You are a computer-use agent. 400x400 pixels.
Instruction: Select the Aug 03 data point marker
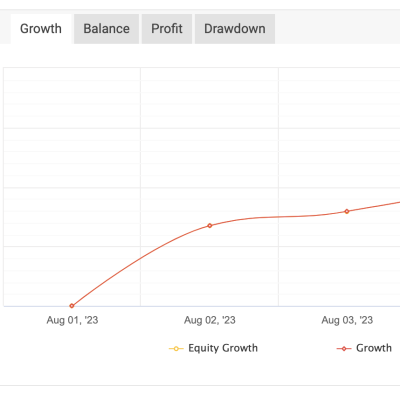[x=347, y=211]
